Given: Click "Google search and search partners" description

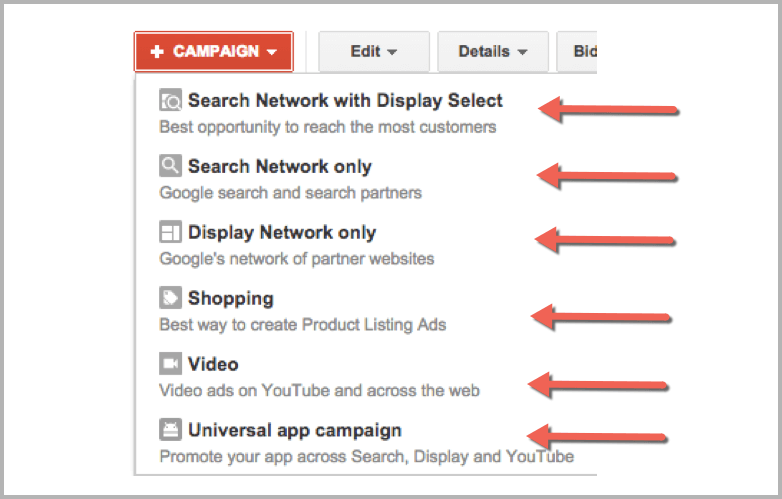Looking at the screenshot, I should click(290, 193).
